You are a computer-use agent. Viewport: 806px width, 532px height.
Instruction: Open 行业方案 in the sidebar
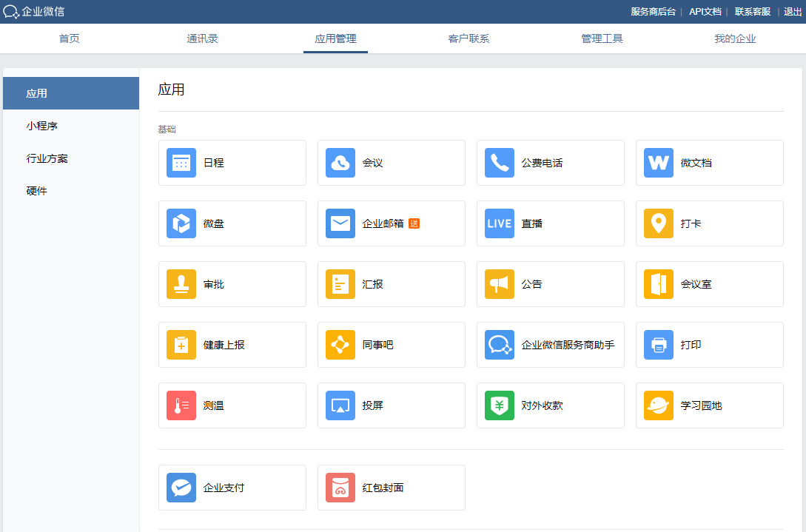tap(47, 158)
